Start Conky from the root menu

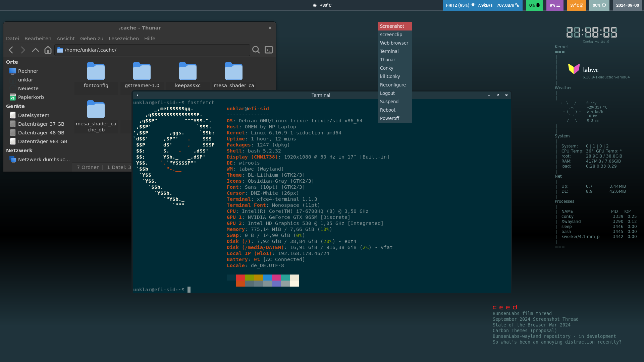pyautogui.click(x=394, y=68)
